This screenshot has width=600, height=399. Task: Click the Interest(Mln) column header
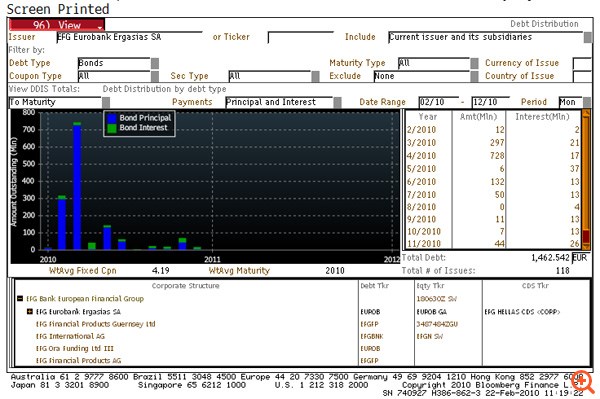coord(542,117)
